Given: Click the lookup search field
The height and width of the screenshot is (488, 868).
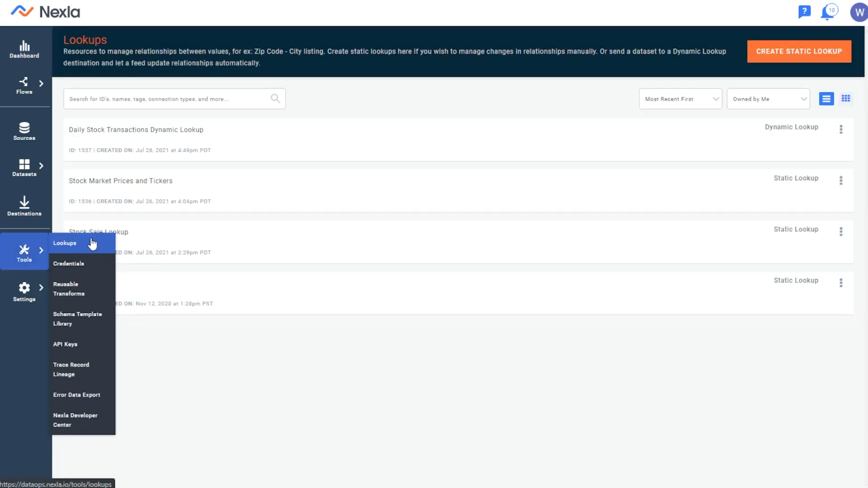Looking at the screenshot, I should pos(174,99).
